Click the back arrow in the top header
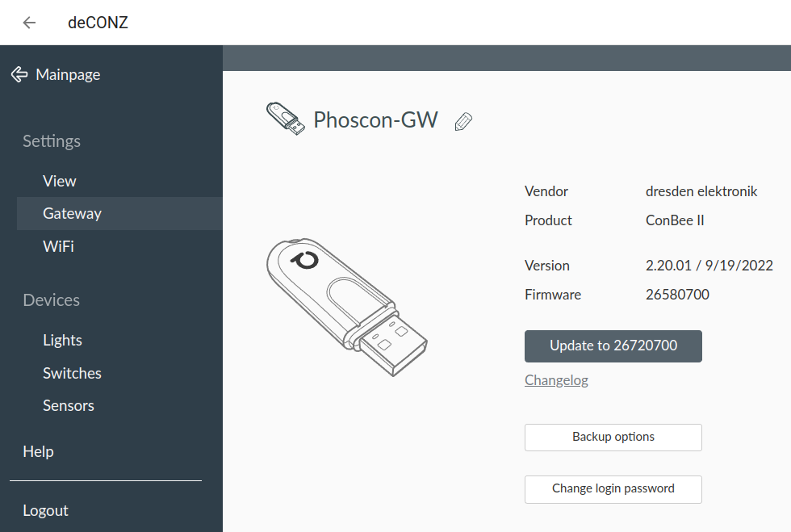This screenshot has height=532, width=791. tap(29, 23)
